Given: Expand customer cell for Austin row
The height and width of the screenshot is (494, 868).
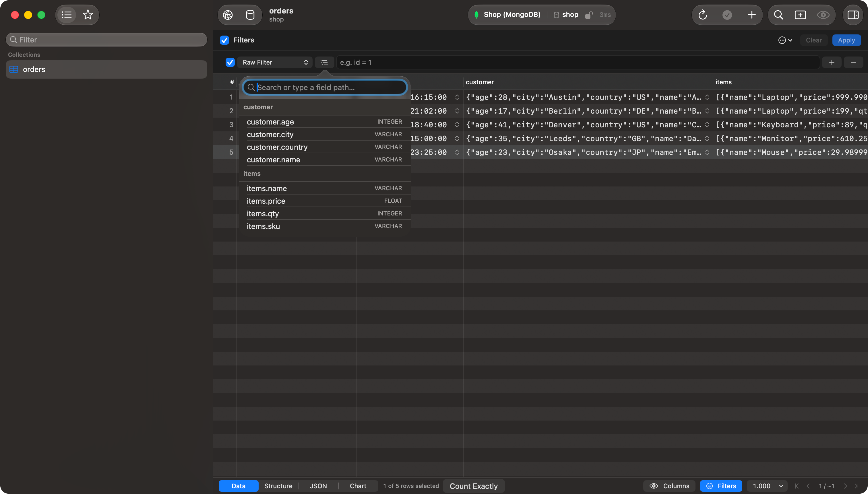Looking at the screenshot, I should click(x=707, y=97).
